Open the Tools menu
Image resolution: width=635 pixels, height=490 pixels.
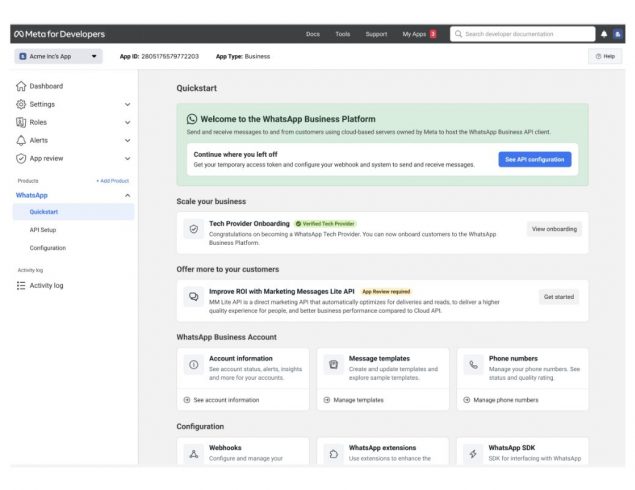[343, 34]
